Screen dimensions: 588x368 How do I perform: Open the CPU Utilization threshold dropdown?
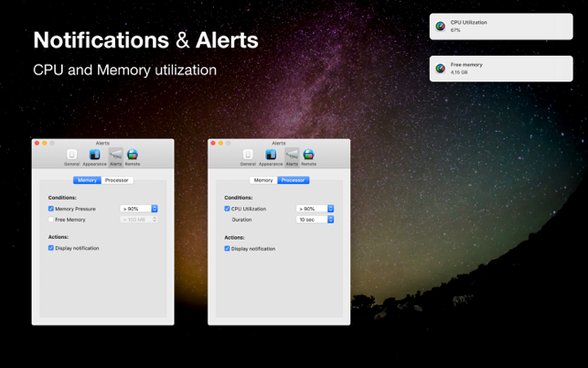coord(316,209)
